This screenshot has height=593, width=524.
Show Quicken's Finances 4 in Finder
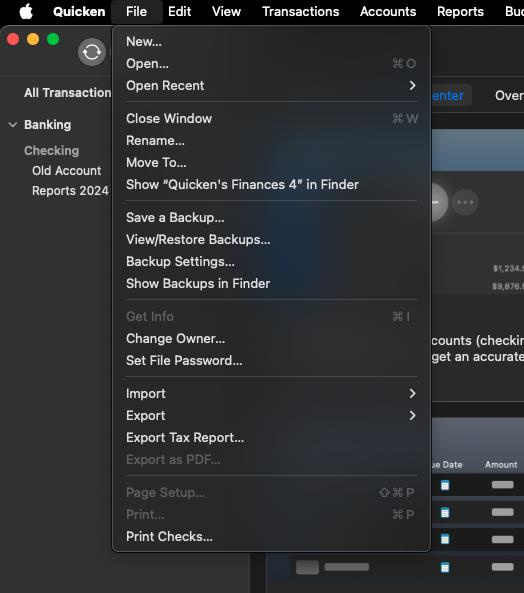pos(271,185)
